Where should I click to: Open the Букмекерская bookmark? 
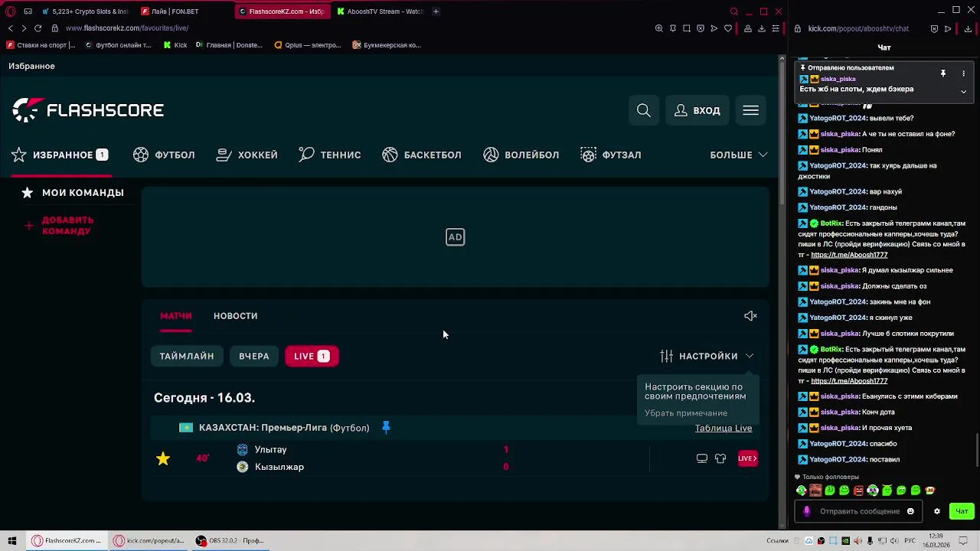387,45
